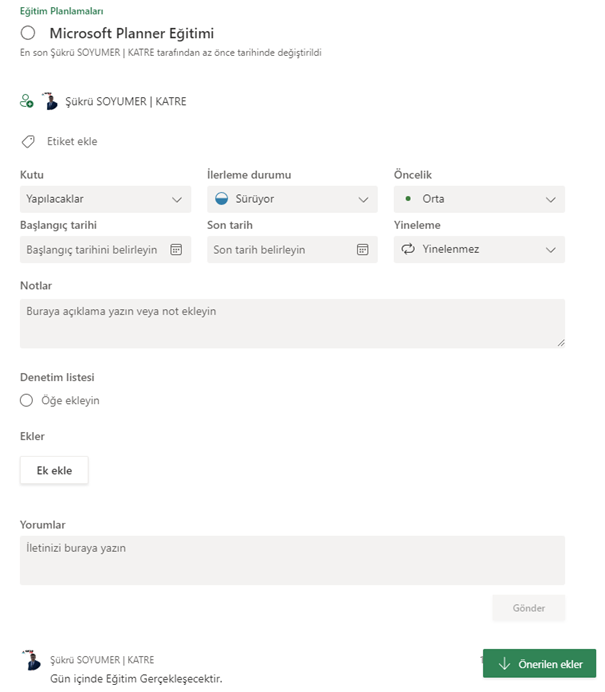Click the checklist item circle beside Öğe ekleyin
This screenshot has height=692, width=605.
(x=26, y=400)
